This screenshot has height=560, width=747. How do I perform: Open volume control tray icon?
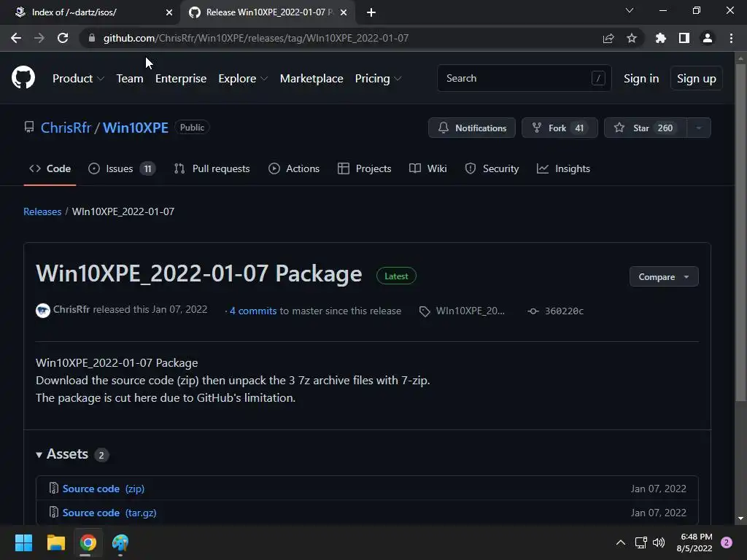pyautogui.click(x=659, y=542)
